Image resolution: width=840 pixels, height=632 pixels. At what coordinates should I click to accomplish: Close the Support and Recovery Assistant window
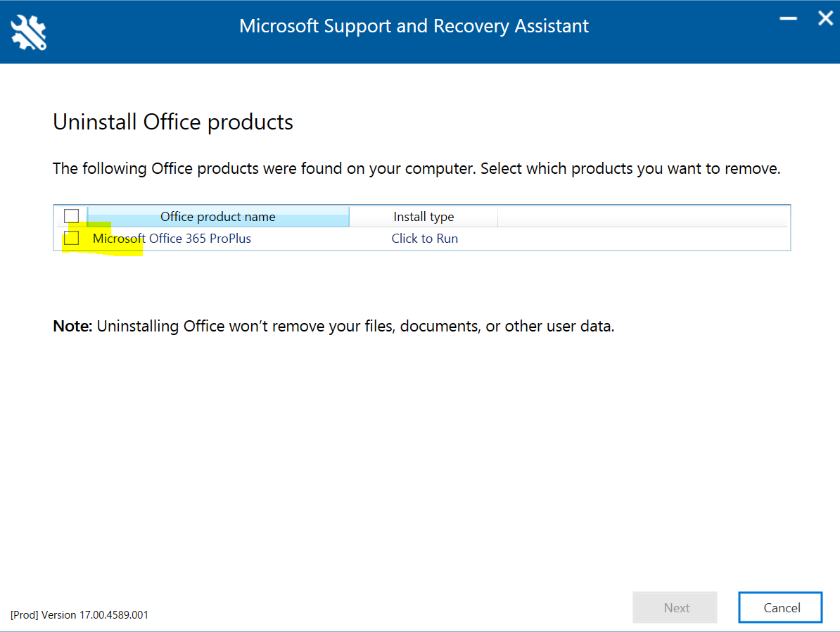tap(825, 19)
